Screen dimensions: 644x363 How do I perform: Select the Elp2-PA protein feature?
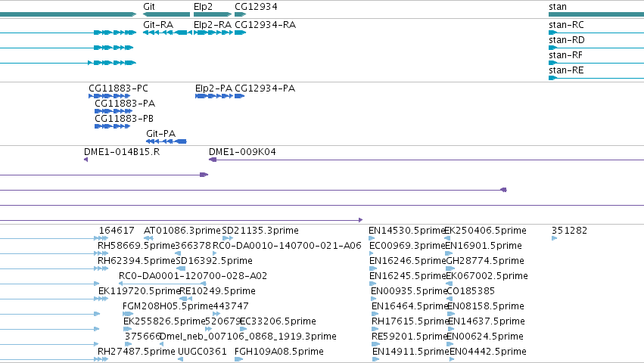pos(214,96)
